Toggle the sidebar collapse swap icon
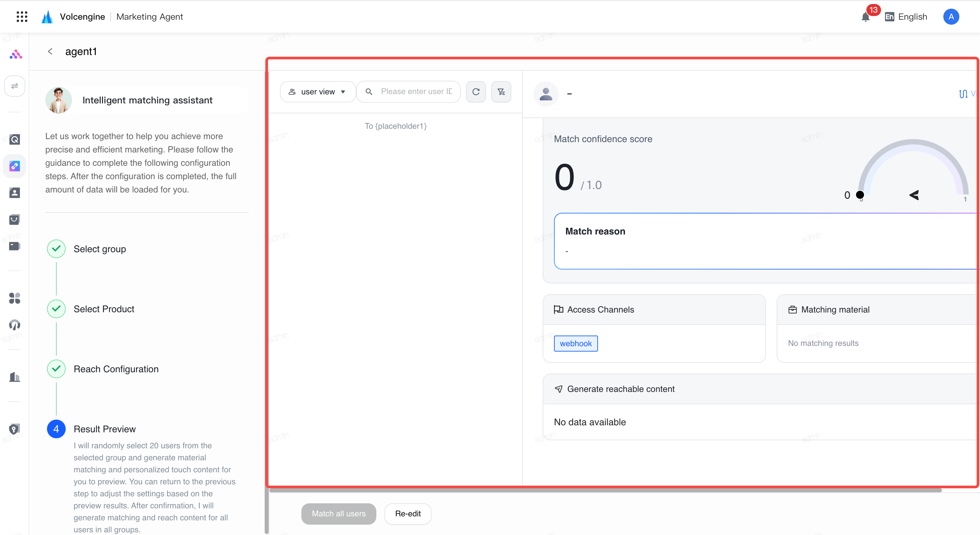This screenshot has height=535, width=980. tap(14, 86)
